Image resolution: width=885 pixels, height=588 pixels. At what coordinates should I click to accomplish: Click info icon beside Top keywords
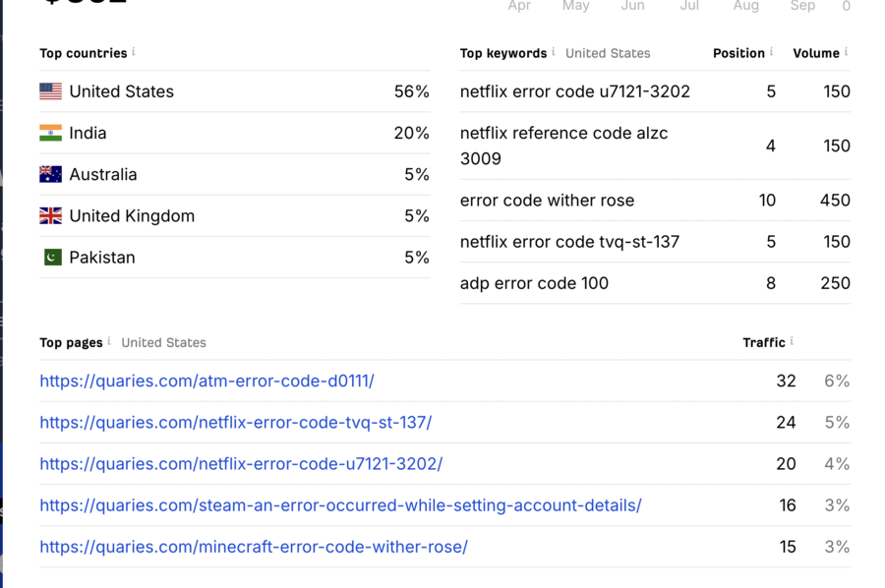554,51
